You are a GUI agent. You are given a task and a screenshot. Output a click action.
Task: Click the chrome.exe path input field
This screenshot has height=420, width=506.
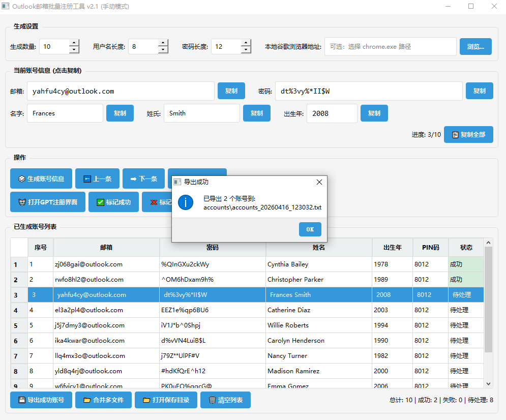(x=390, y=46)
